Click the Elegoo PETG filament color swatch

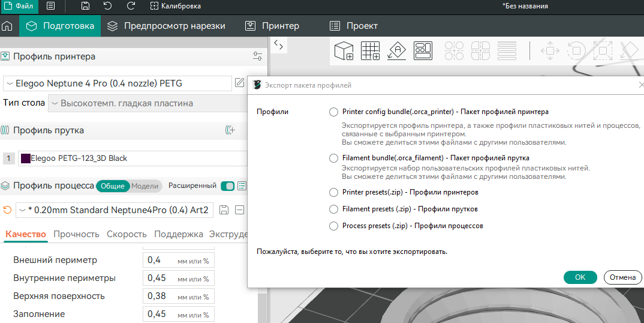26,158
